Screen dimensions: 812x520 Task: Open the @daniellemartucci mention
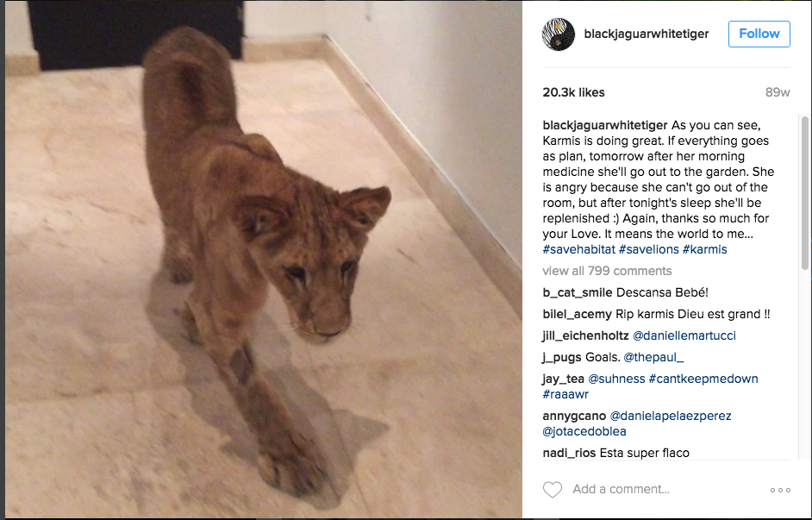tap(684, 335)
